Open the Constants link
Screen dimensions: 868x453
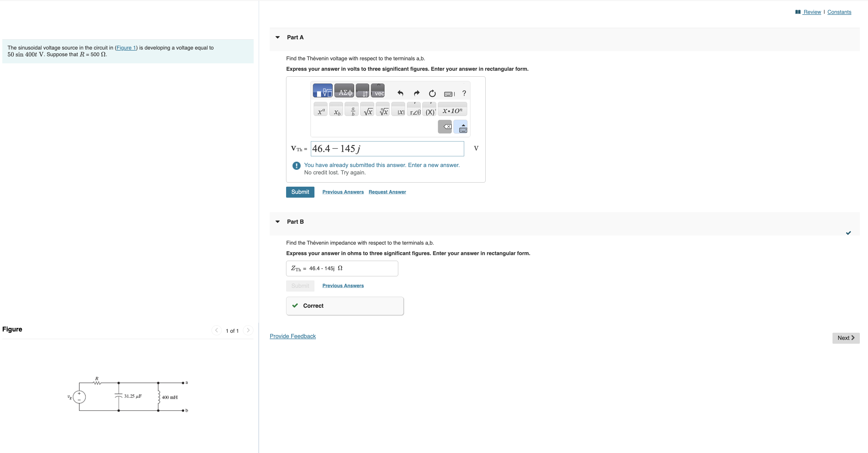pyautogui.click(x=839, y=12)
